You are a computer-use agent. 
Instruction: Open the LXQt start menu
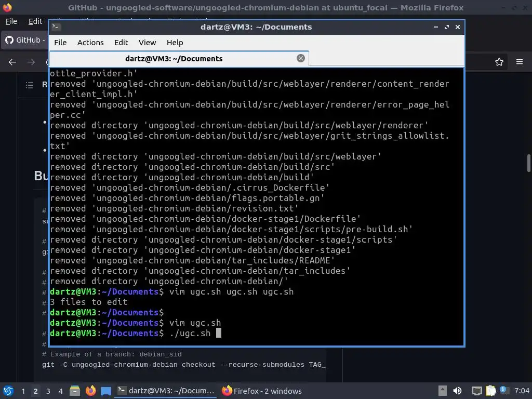pos(8,391)
